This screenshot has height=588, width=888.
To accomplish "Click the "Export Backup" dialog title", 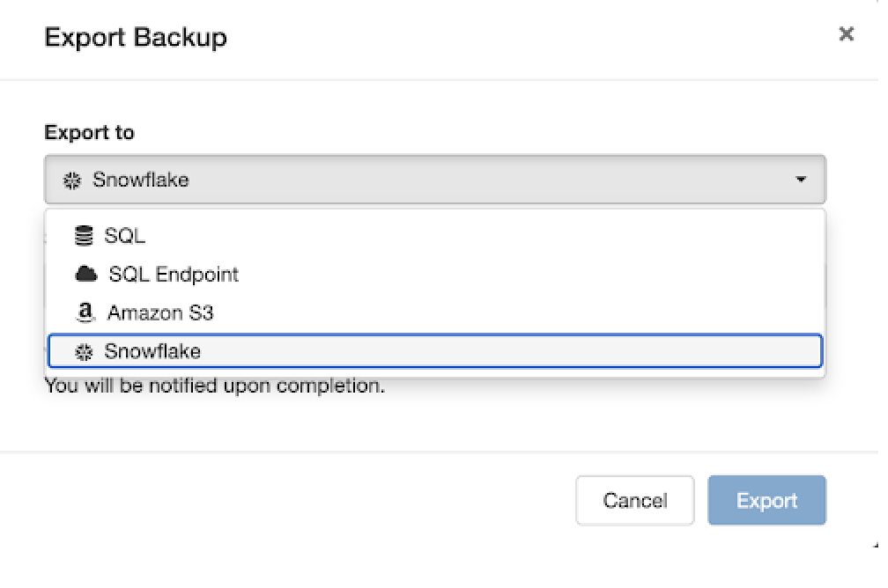I will (x=136, y=38).
